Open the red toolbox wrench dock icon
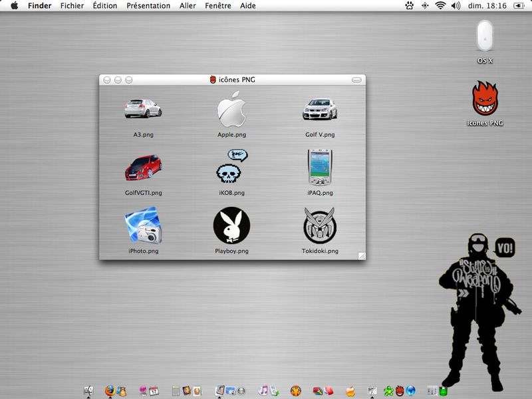The width and height of the screenshot is (532, 399). [317, 391]
